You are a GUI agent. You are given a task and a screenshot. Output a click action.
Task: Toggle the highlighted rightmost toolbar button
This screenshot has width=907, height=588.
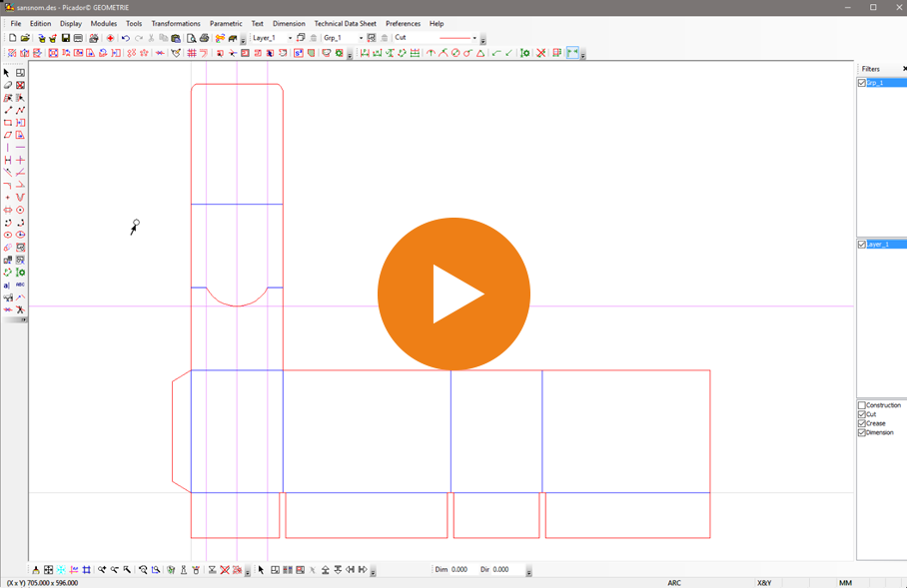coord(572,53)
